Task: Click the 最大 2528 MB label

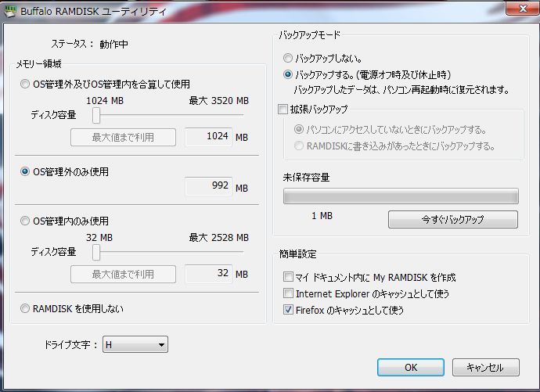Action: (x=218, y=238)
